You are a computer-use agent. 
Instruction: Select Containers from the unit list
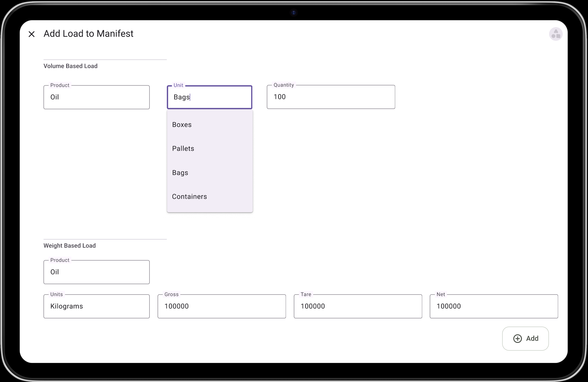pyautogui.click(x=189, y=196)
